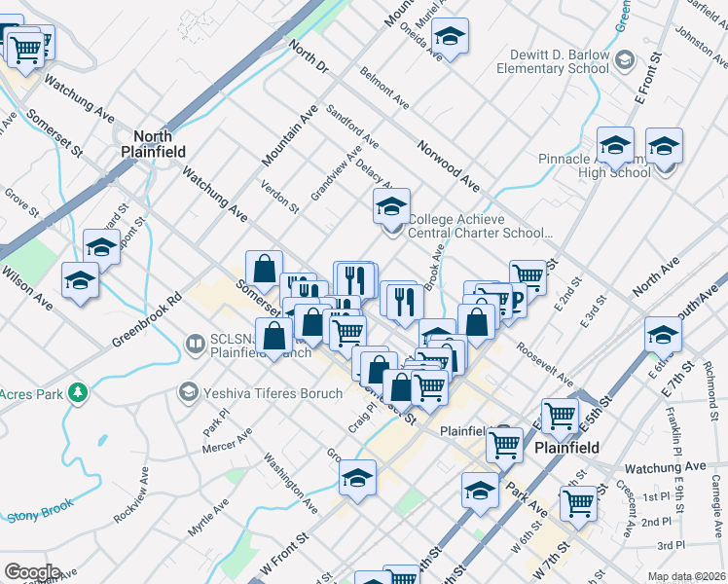Click the Norwood Ave street label

(448, 166)
